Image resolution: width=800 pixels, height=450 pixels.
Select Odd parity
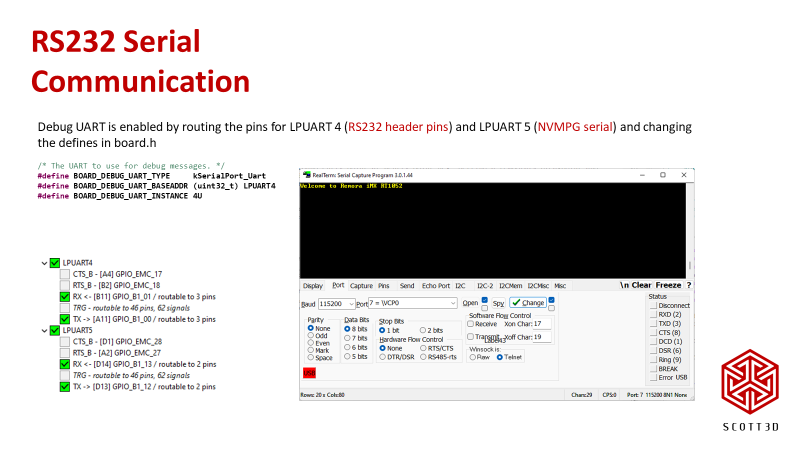pyautogui.click(x=310, y=336)
